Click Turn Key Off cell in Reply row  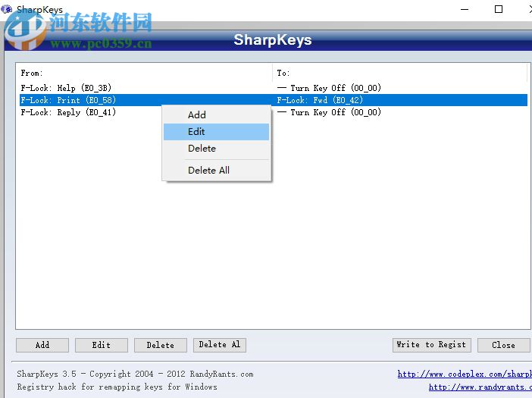point(329,112)
